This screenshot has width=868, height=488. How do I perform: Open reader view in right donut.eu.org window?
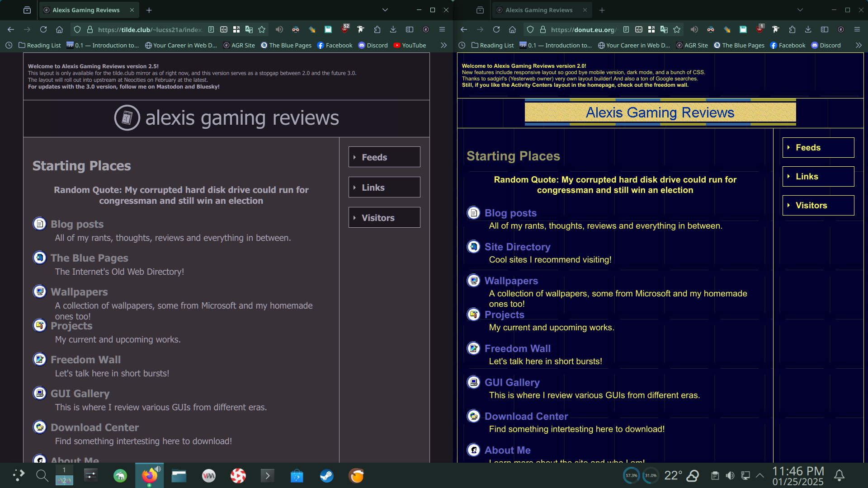pyautogui.click(x=626, y=29)
